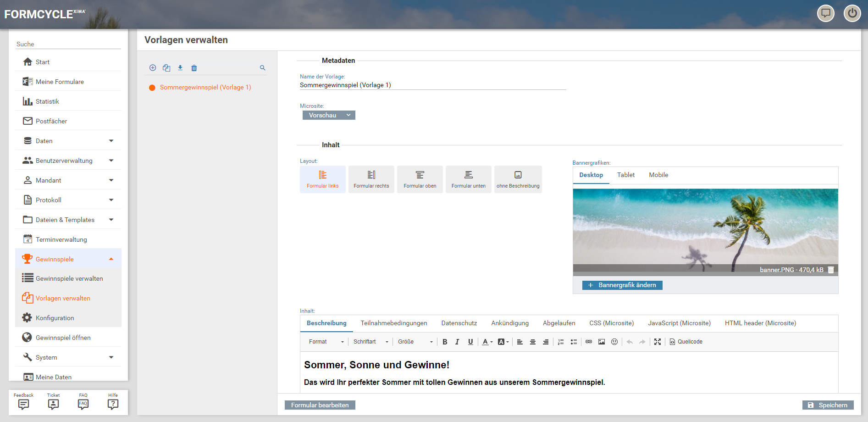Insert emoticon with smiley icon

[x=614, y=342]
